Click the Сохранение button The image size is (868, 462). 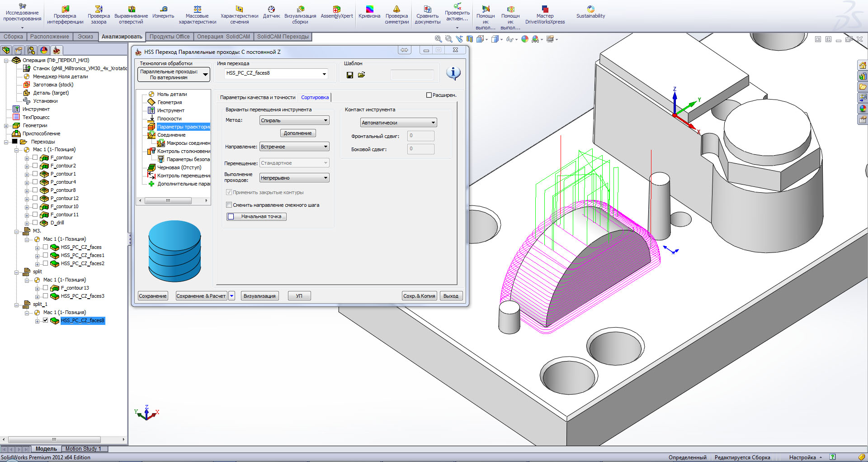[153, 296]
